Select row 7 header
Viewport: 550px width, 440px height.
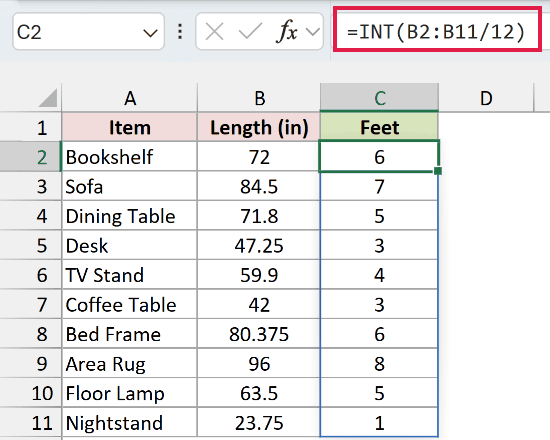[31, 304]
